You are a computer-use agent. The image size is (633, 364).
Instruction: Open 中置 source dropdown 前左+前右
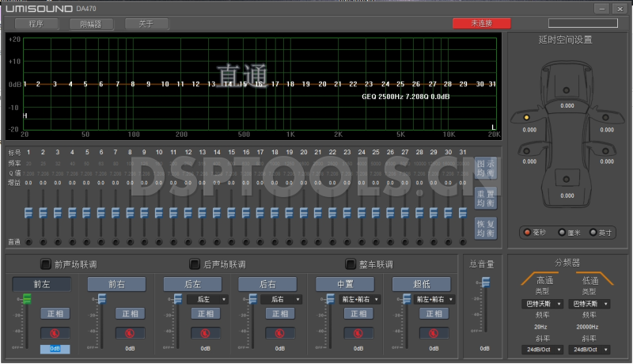click(x=359, y=299)
